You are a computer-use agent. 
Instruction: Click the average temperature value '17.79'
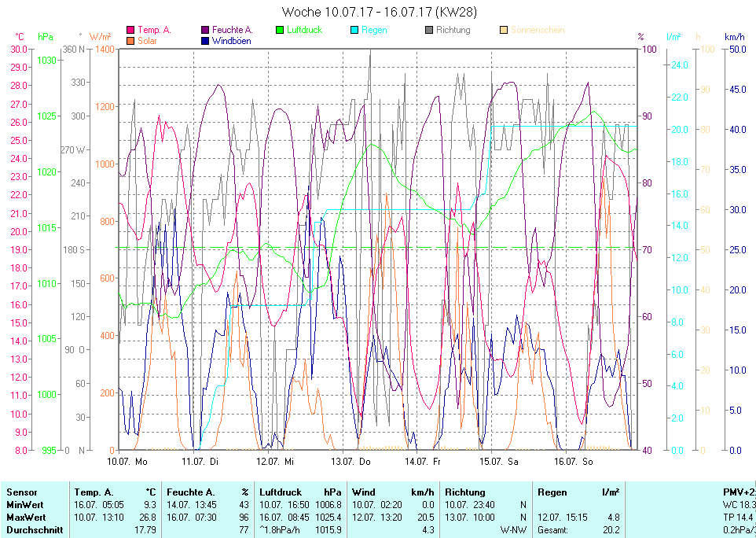[145, 530]
